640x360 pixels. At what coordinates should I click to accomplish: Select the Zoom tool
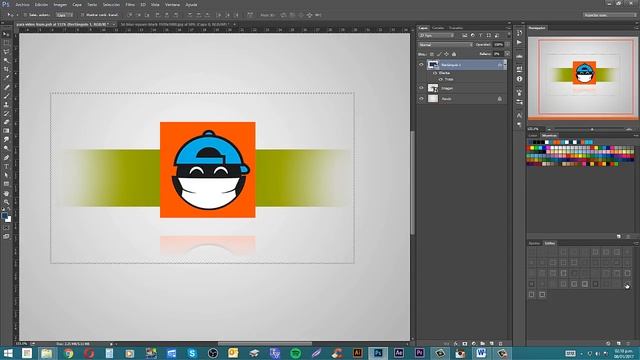(x=6, y=202)
